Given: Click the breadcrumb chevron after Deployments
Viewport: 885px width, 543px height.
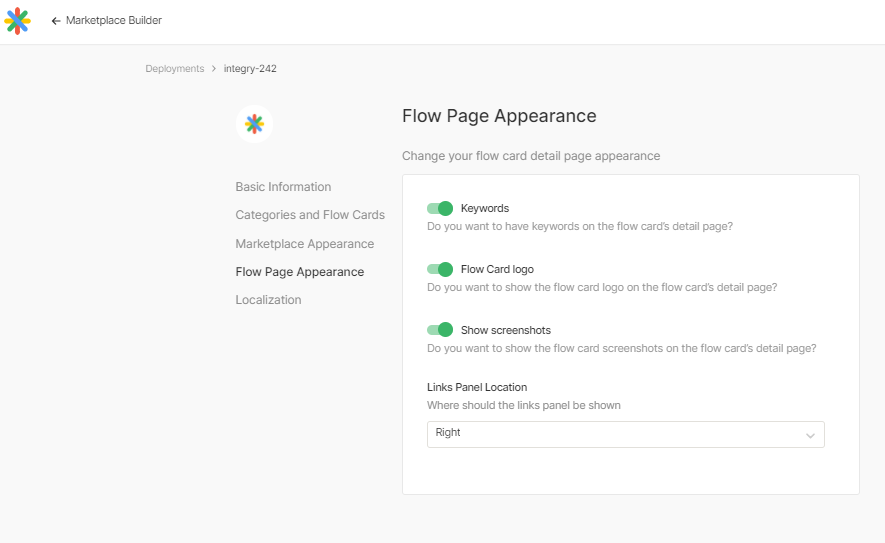Looking at the screenshot, I should 214,68.
